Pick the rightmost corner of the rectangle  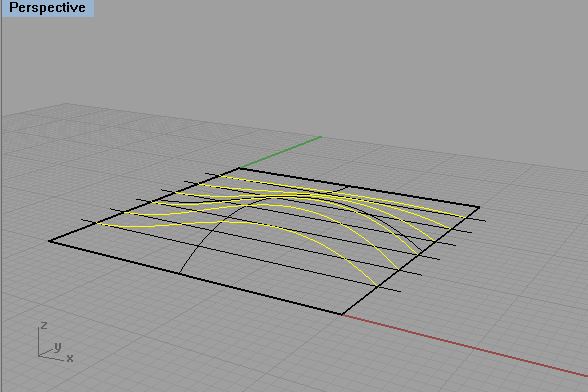[479, 207]
